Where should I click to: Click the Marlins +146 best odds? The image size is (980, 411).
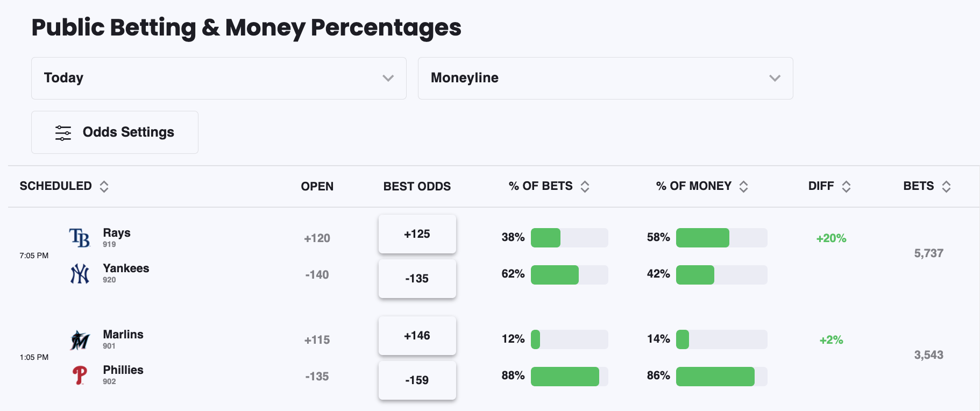coord(417,336)
